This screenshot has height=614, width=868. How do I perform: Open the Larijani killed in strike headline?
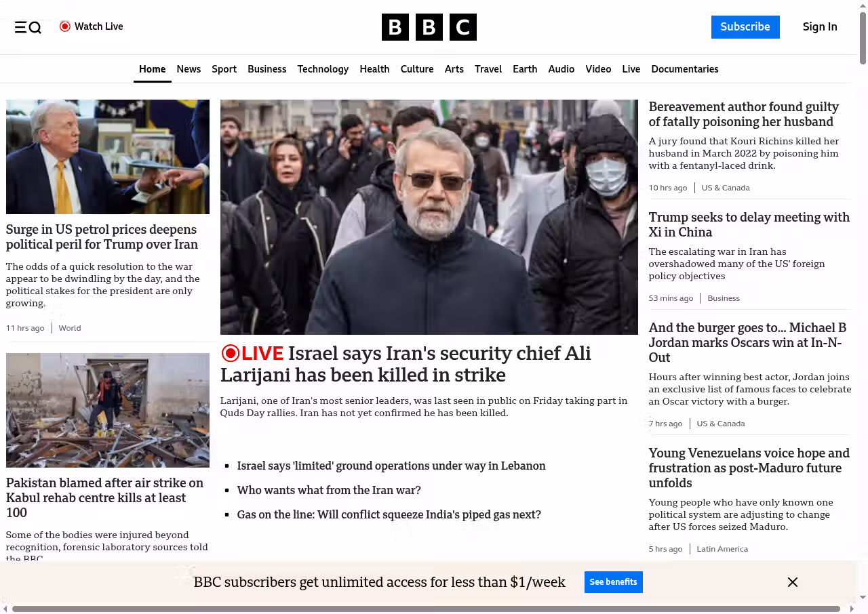pyautogui.click(x=406, y=364)
